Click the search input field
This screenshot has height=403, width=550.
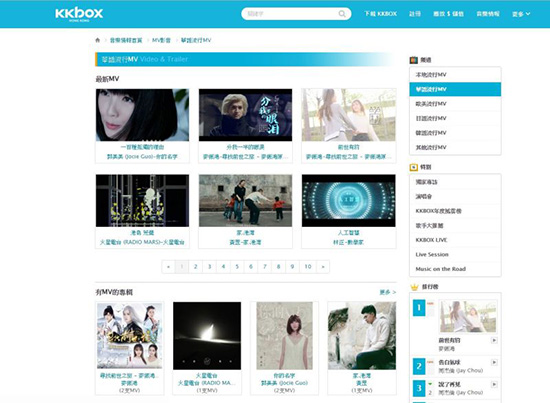pyautogui.click(x=291, y=14)
